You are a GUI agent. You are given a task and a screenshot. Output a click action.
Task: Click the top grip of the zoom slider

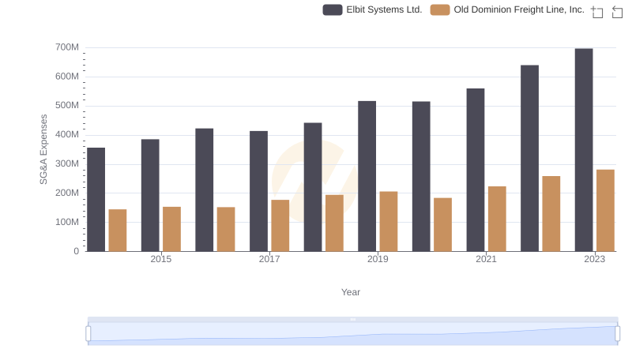coord(353,319)
